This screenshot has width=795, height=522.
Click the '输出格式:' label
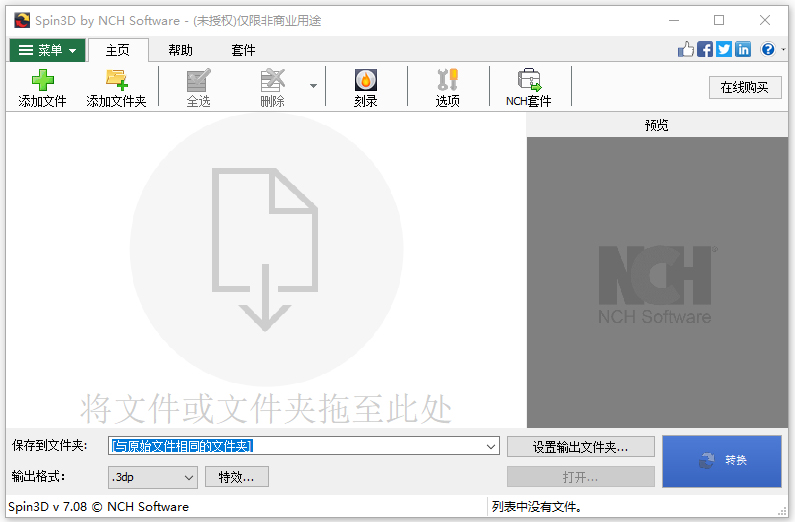tap(39, 476)
